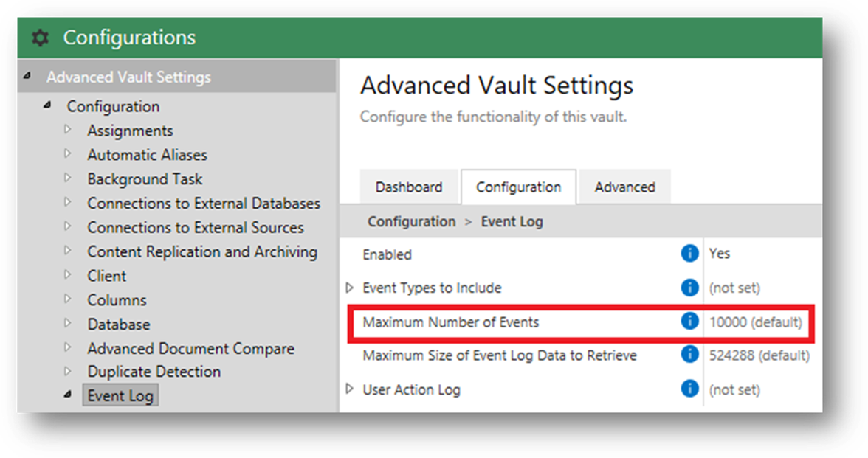Select the Columns tree item
868x458 pixels.
click(x=117, y=299)
